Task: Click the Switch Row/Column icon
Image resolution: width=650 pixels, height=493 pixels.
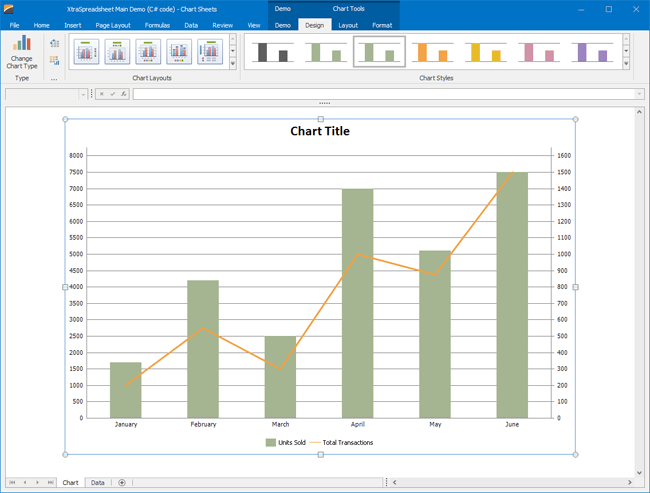Action: click(x=54, y=43)
